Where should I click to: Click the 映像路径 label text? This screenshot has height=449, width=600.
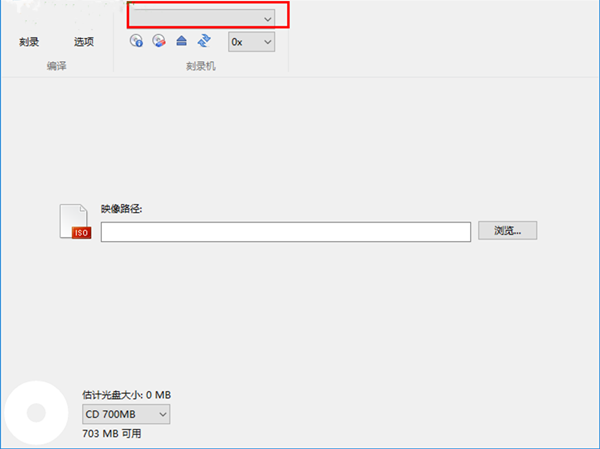point(122,209)
